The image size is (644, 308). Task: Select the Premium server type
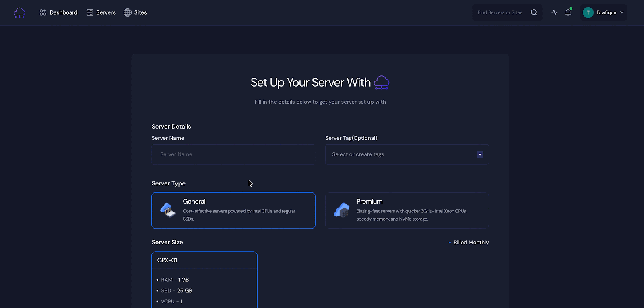click(407, 210)
